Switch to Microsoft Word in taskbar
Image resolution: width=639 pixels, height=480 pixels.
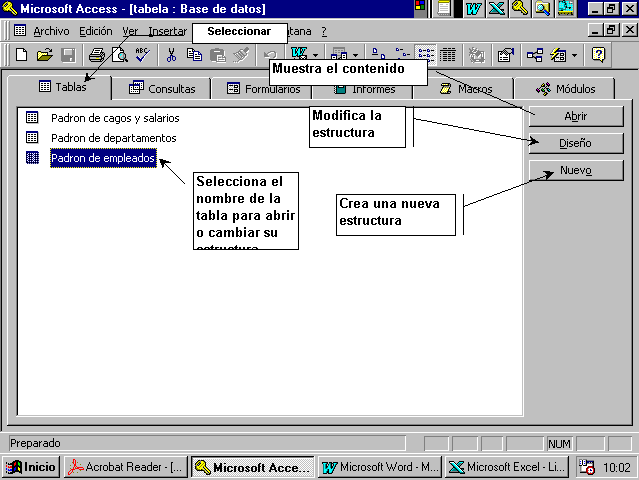(380, 467)
